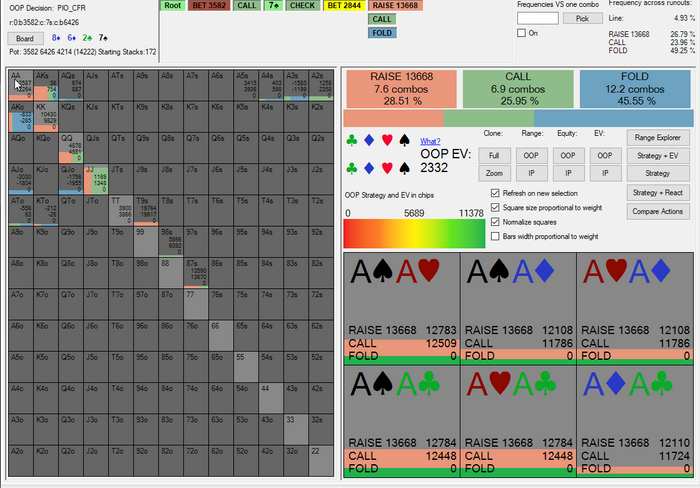Select the club suit icon in top row
Viewport: 700px width, 488px height.
click(352, 141)
